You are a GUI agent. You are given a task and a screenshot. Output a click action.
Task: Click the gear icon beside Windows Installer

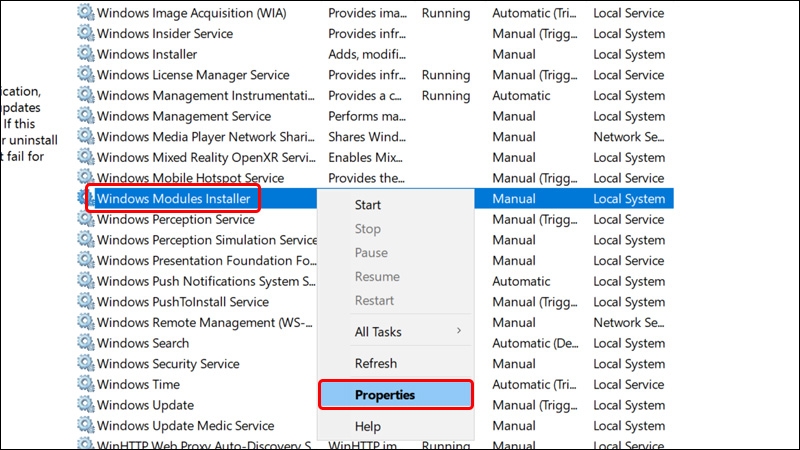[x=86, y=54]
